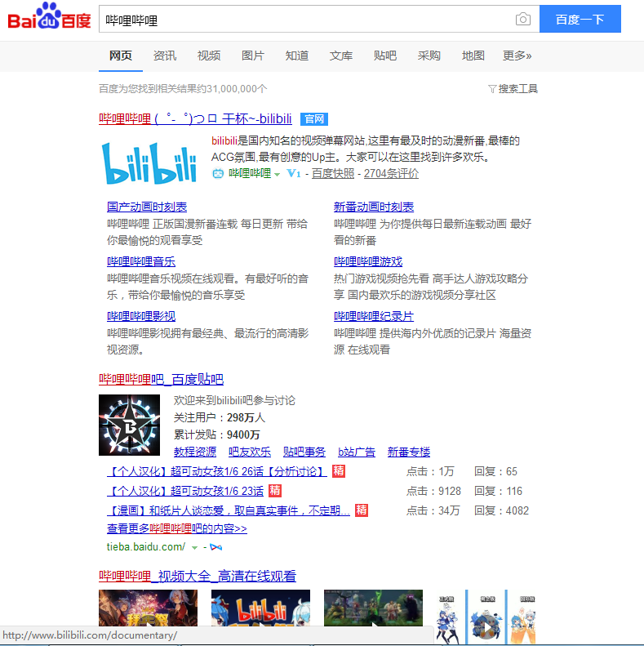Switch to the 图片 tab

(252, 56)
